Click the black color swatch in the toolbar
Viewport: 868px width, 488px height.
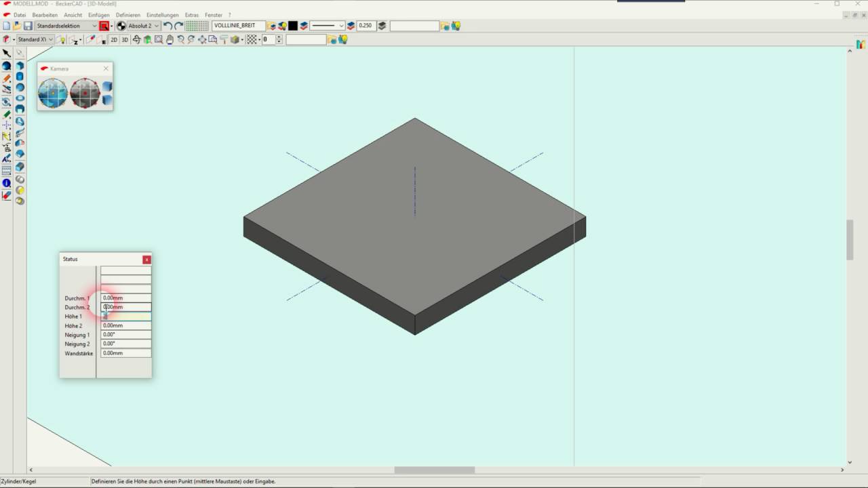tap(293, 26)
